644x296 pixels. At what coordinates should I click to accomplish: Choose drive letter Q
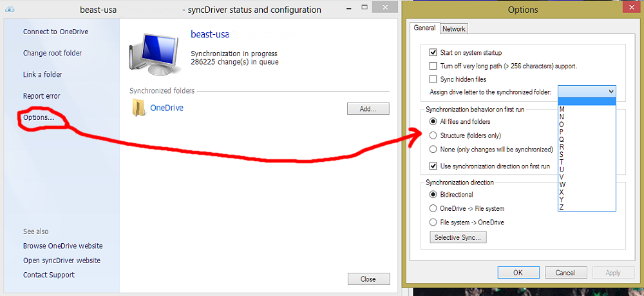587,139
